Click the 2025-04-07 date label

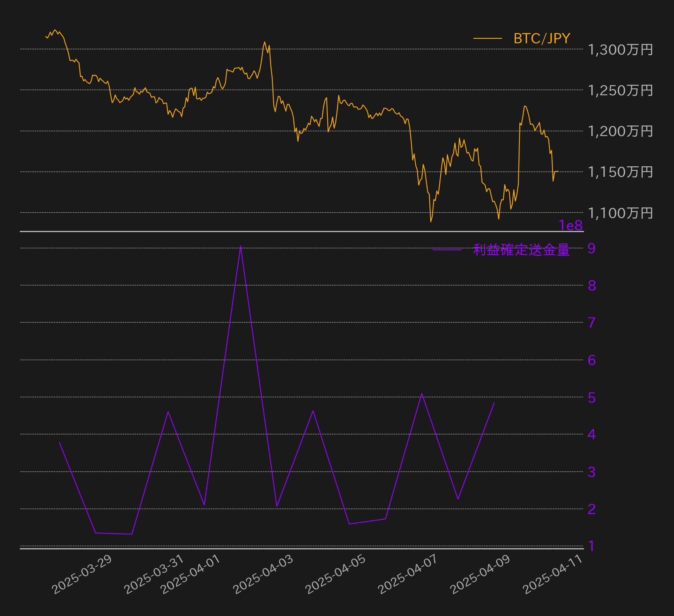coord(408,574)
